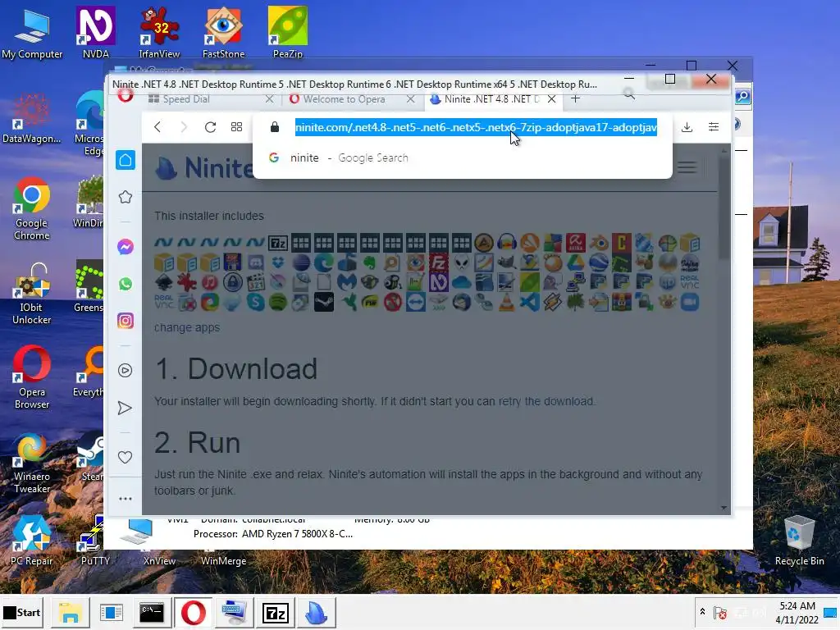Open Opera Easy Setup sliders icon
Image resolution: width=840 pixels, height=630 pixels.
coord(714,127)
